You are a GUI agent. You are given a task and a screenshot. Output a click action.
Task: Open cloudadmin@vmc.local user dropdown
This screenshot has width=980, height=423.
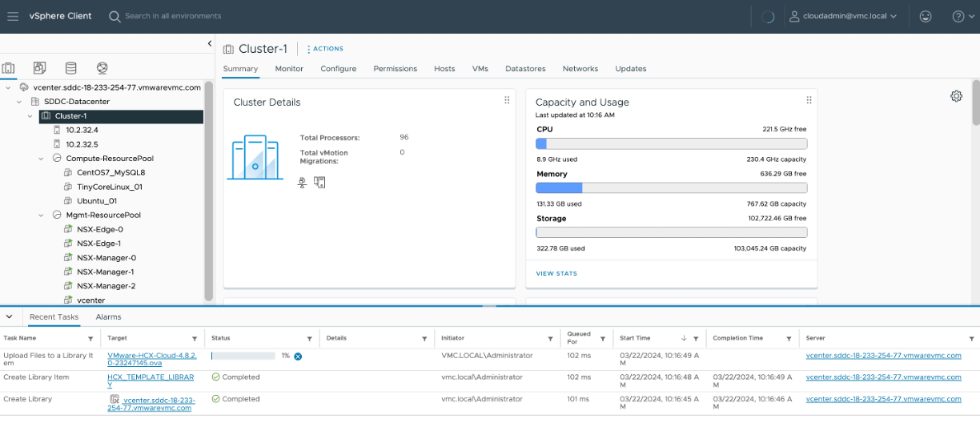[843, 16]
